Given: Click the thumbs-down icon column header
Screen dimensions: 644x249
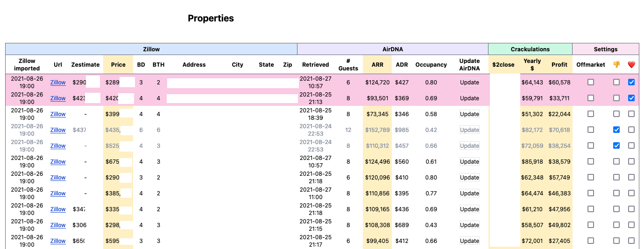Looking at the screenshot, I should (x=616, y=65).
